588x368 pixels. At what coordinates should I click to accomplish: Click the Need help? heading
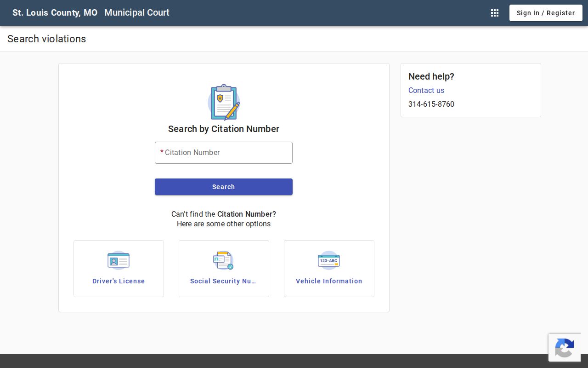(431, 76)
